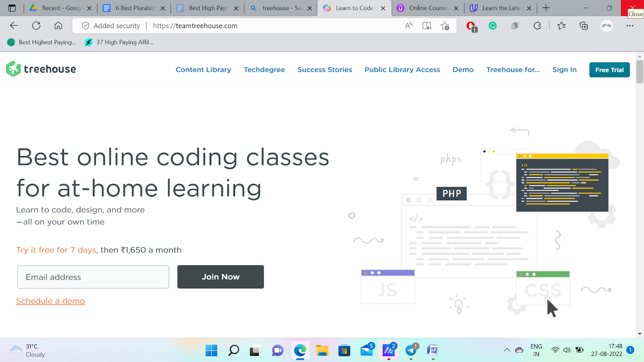Open the Best Highest Paying bookmark
The image size is (644, 362).
(x=42, y=42)
